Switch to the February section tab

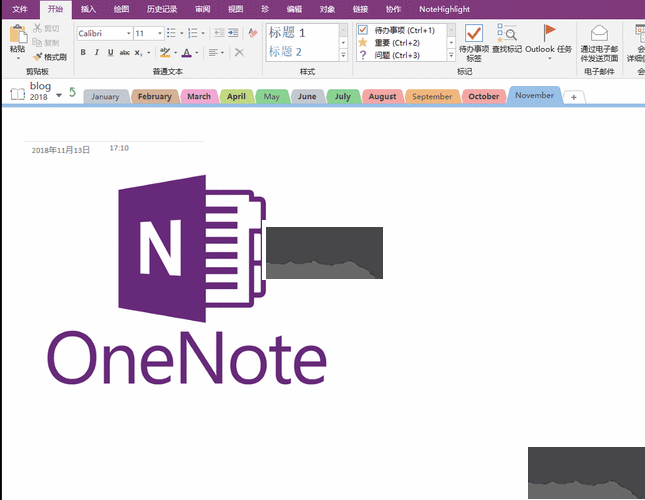(155, 97)
